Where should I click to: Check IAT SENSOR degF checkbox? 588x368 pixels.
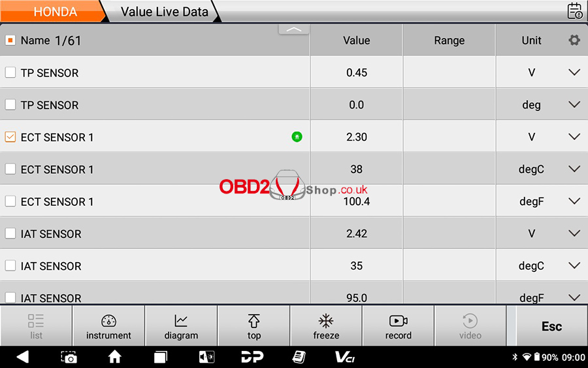(x=10, y=298)
